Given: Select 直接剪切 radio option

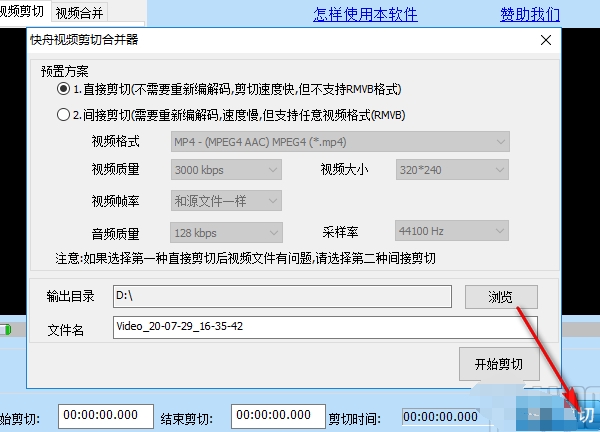Looking at the screenshot, I should pyautogui.click(x=64, y=90).
